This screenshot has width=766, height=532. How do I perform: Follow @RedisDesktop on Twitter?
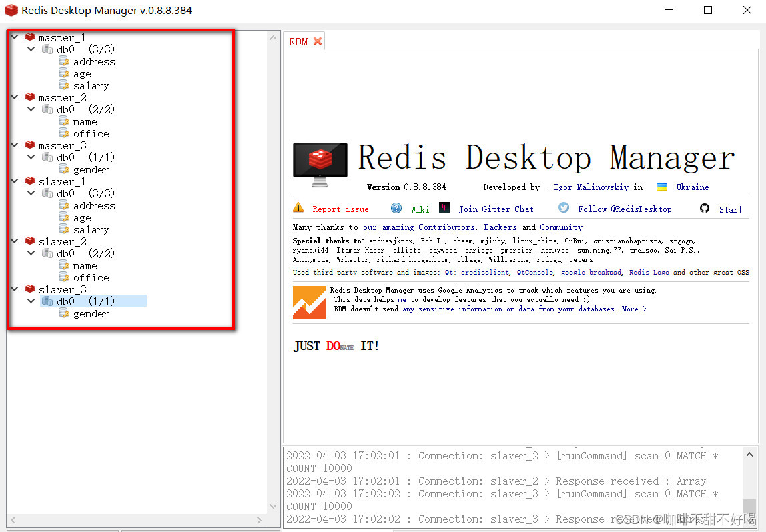tap(625, 209)
